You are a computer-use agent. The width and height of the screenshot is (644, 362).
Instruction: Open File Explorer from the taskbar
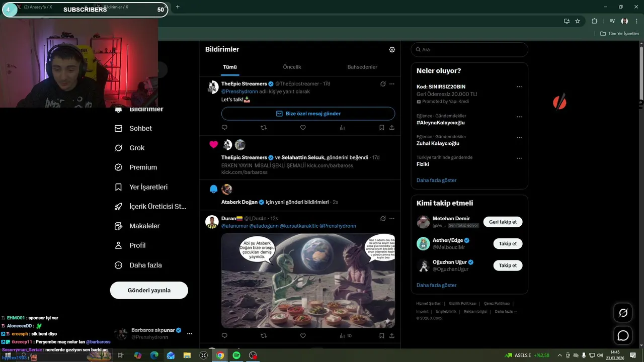187,355
